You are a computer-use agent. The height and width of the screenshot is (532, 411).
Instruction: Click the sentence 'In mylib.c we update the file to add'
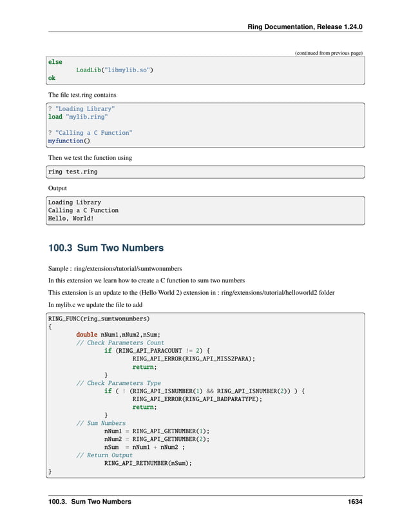95,304
